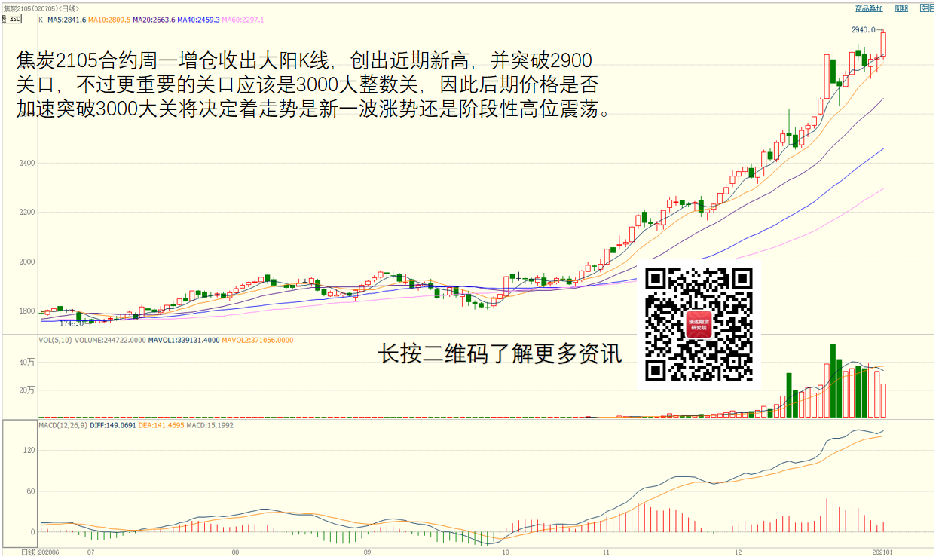The image size is (942, 560).
Task: Click the DIFF value label in MACD panel
Action: (x=113, y=426)
